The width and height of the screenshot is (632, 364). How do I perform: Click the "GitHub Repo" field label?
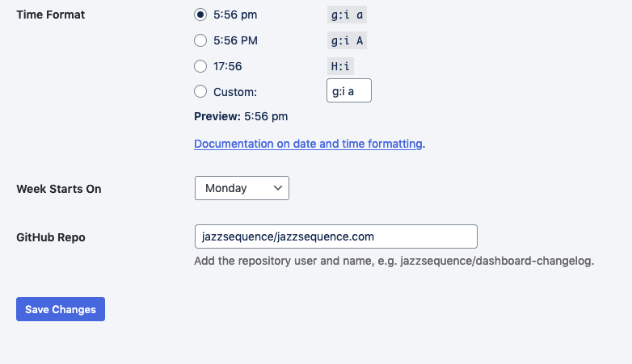pyautogui.click(x=51, y=237)
